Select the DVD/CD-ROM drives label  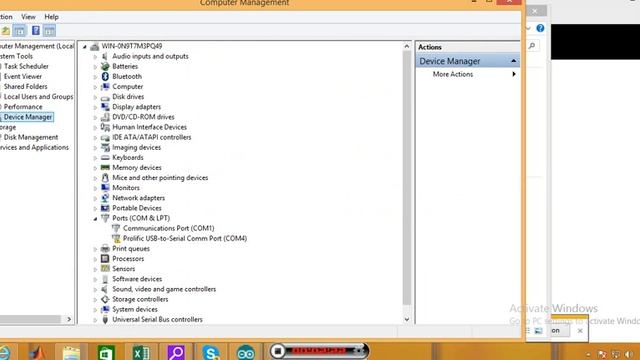point(143,117)
